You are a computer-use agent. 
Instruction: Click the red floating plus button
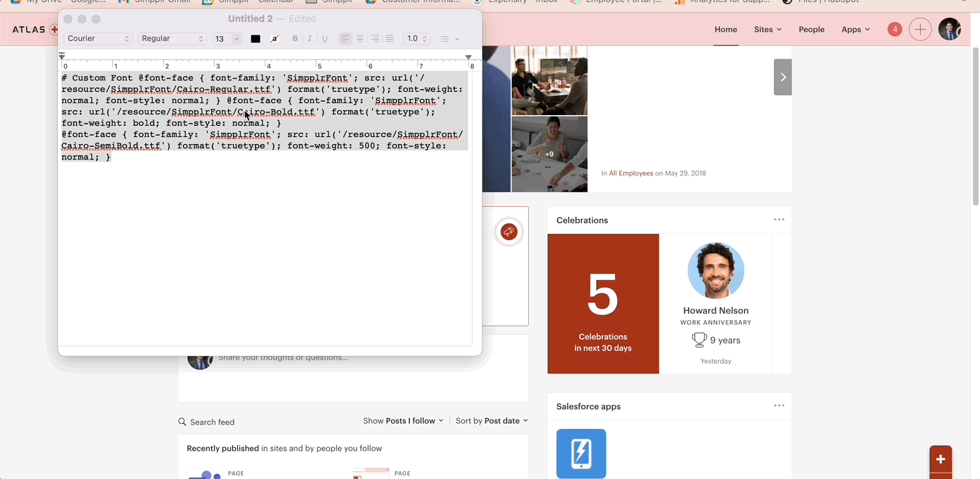(x=940, y=460)
